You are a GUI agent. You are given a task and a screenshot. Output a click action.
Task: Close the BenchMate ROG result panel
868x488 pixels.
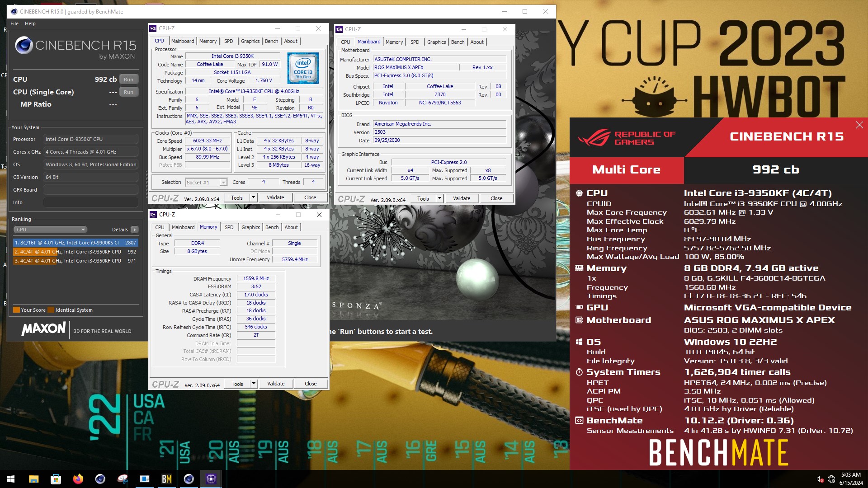click(859, 125)
